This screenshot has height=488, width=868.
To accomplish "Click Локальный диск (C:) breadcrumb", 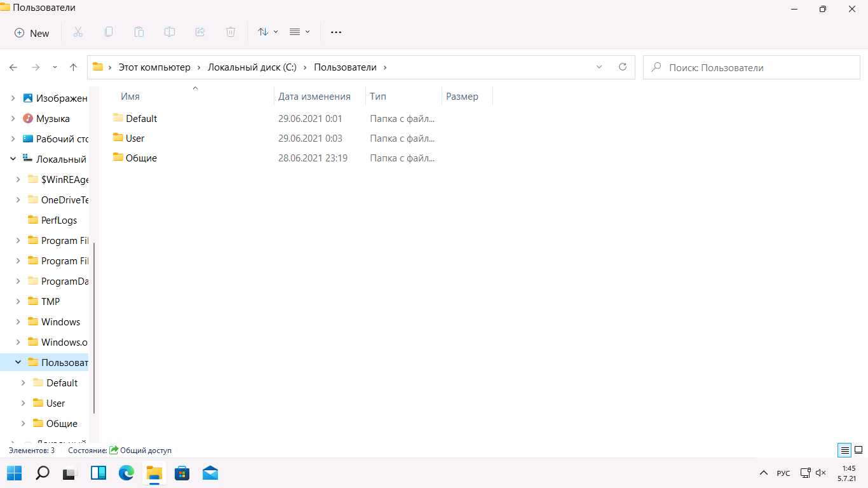I will tap(254, 67).
